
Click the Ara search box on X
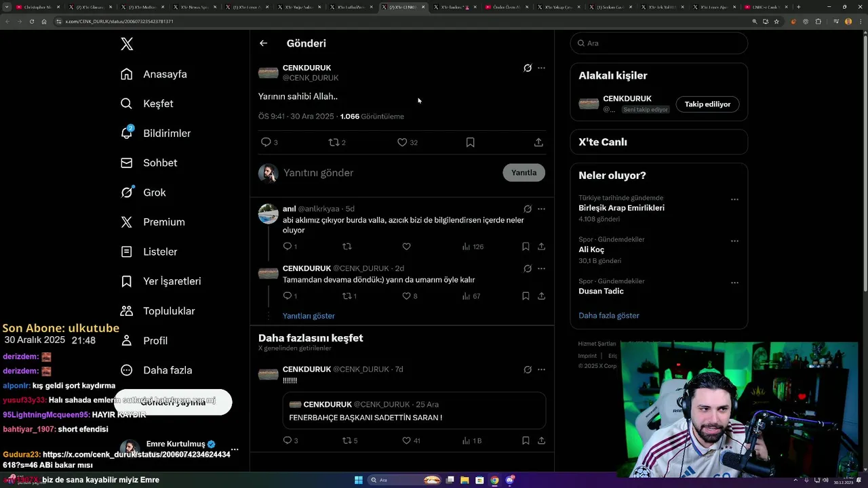659,43
